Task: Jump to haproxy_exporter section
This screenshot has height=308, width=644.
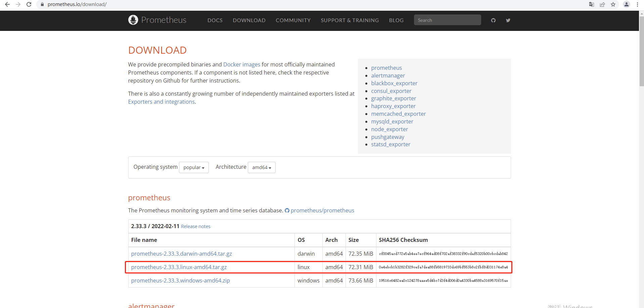Action: [x=393, y=106]
